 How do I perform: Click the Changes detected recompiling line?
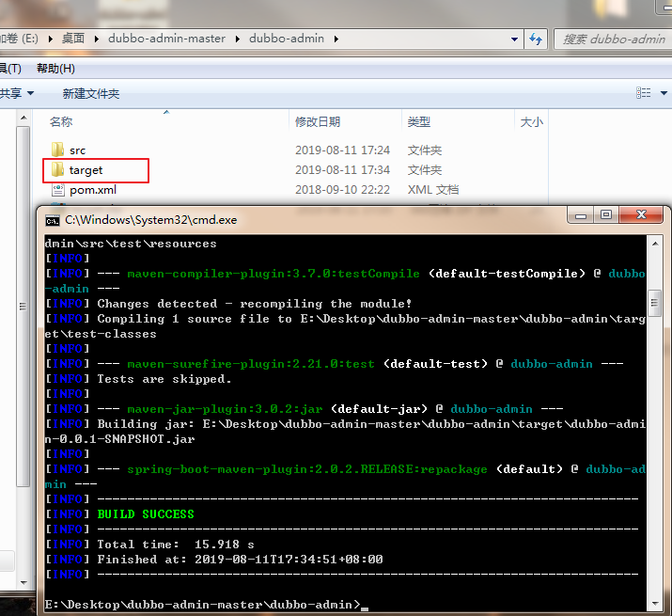click(x=255, y=304)
